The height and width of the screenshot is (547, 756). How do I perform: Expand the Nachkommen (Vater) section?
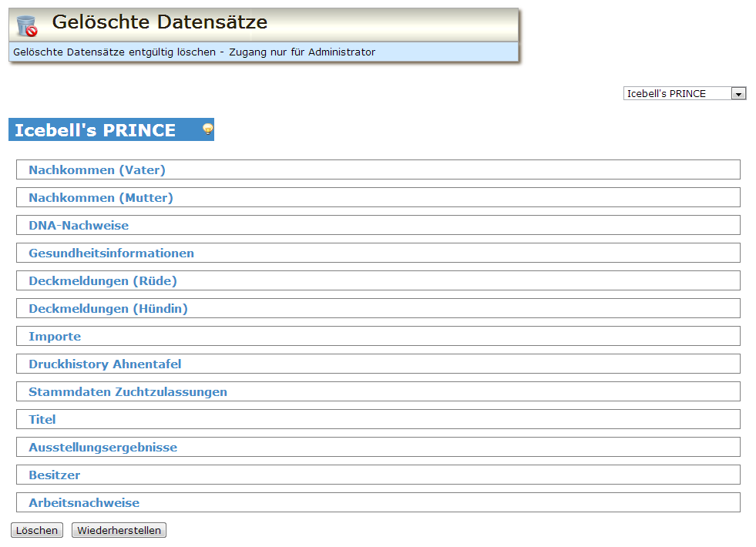[x=97, y=170]
